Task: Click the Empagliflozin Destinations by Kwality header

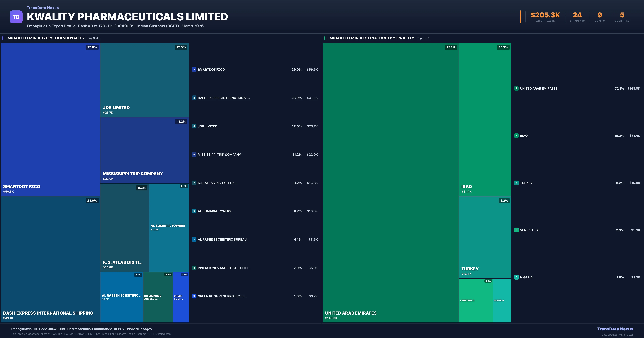Action: coord(370,38)
